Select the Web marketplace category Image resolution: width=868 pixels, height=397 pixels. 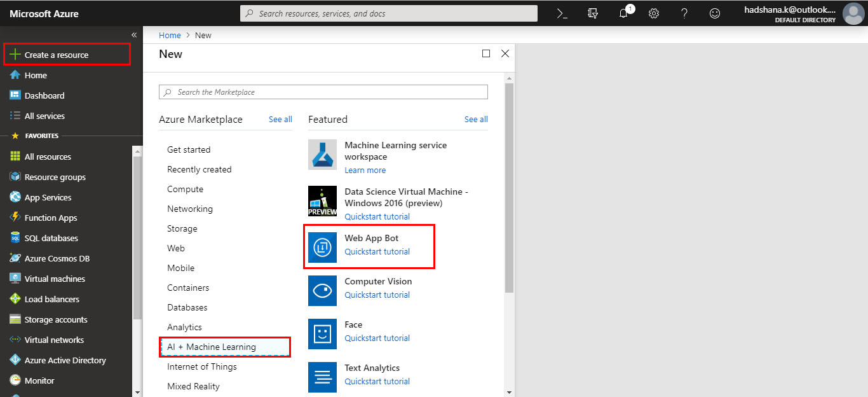[x=176, y=248]
